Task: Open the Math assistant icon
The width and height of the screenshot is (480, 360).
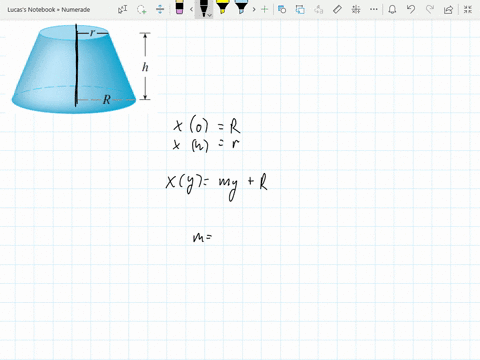Action: point(356,9)
